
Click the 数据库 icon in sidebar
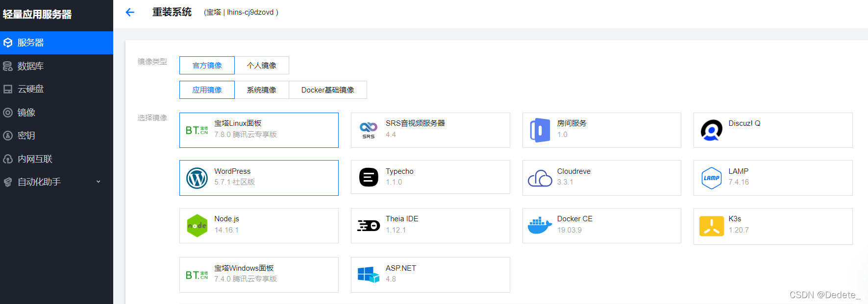8,66
